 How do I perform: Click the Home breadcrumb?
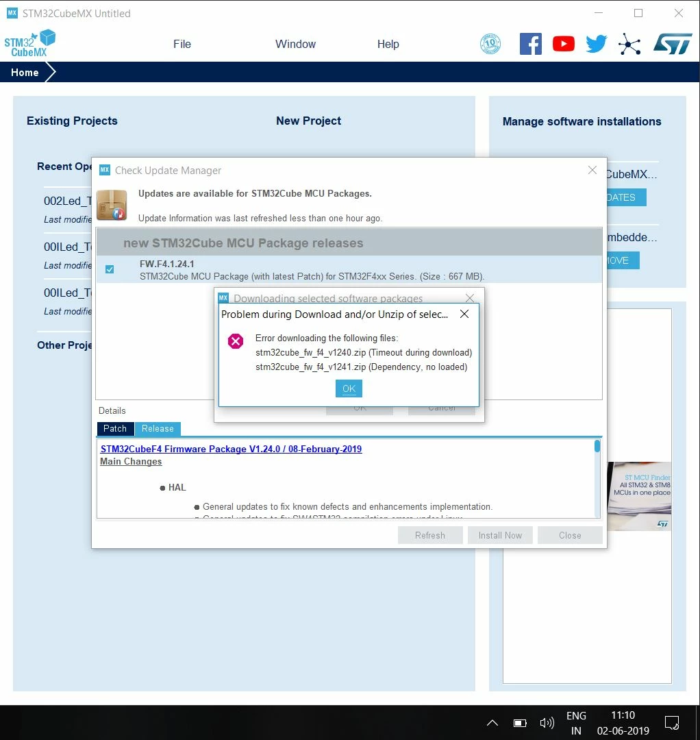pyautogui.click(x=25, y=73)
